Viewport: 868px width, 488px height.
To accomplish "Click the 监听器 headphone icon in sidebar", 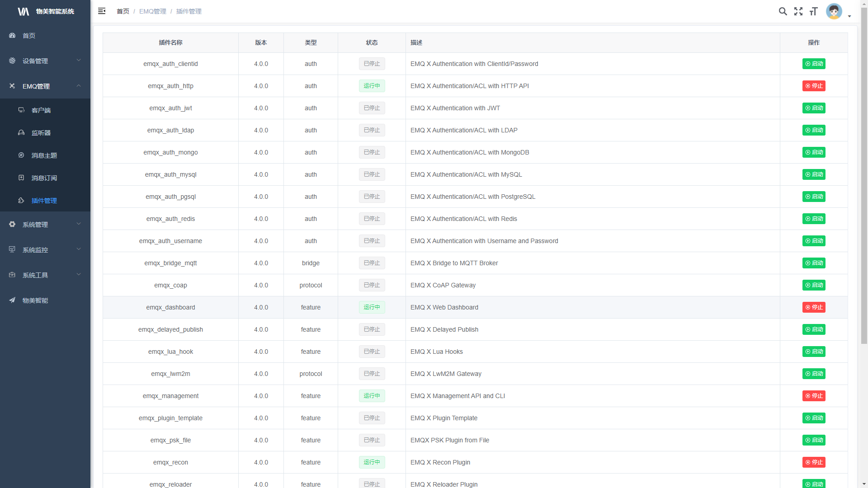I will 21,132.
